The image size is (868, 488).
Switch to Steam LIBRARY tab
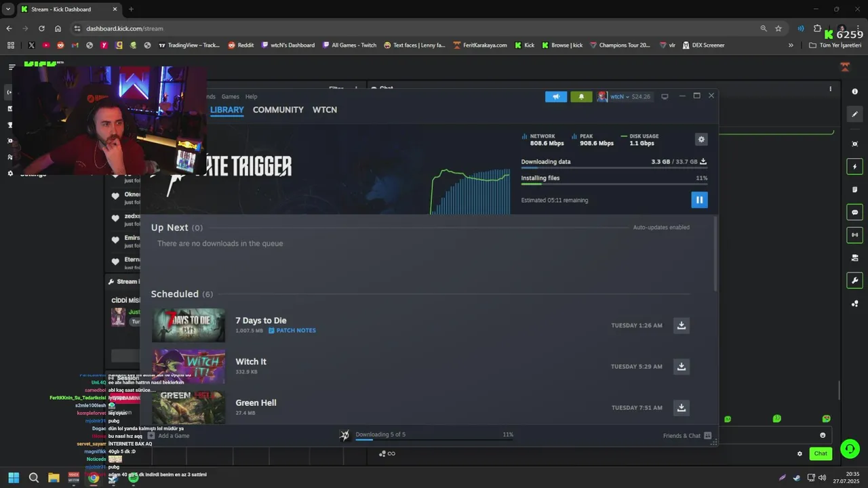226,110
